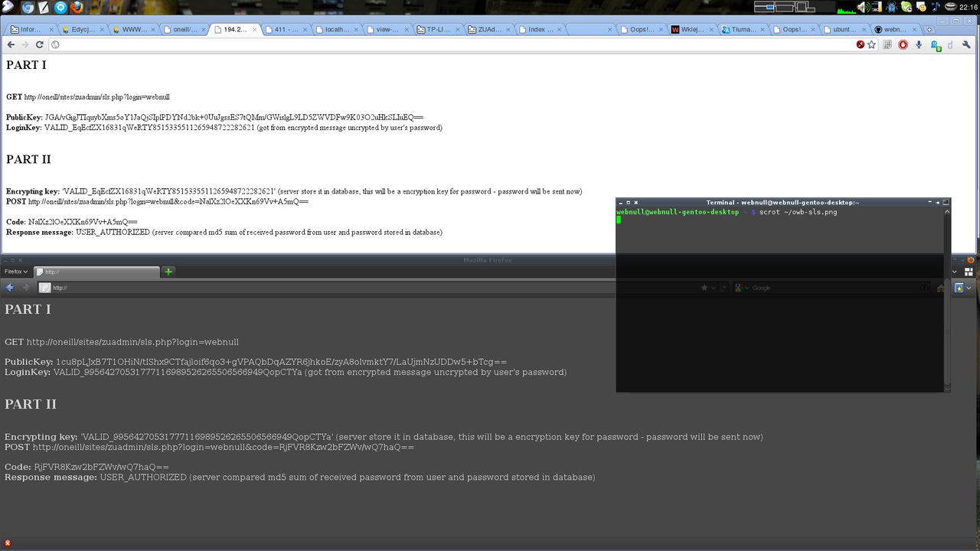
Task: Click the Terminal window title bar
Action: tap(782, 202)
